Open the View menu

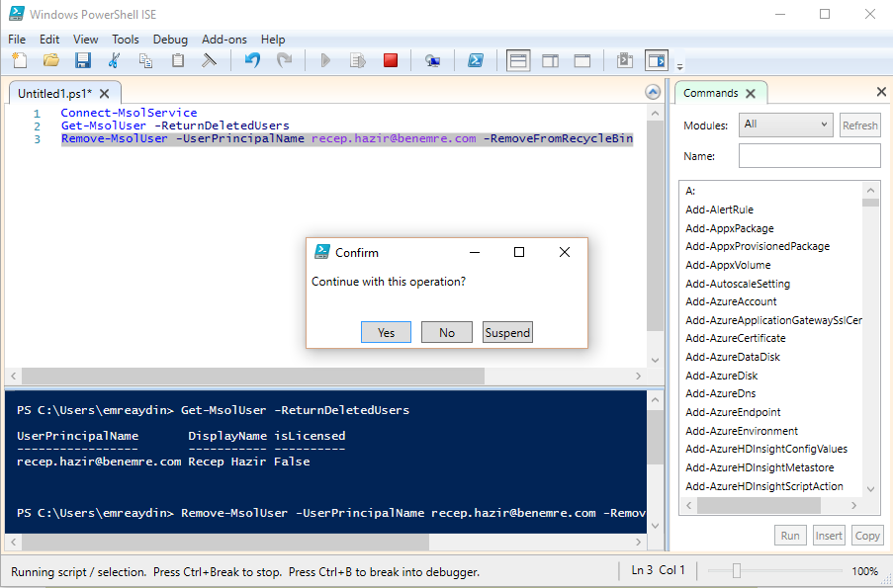[85, 40]
